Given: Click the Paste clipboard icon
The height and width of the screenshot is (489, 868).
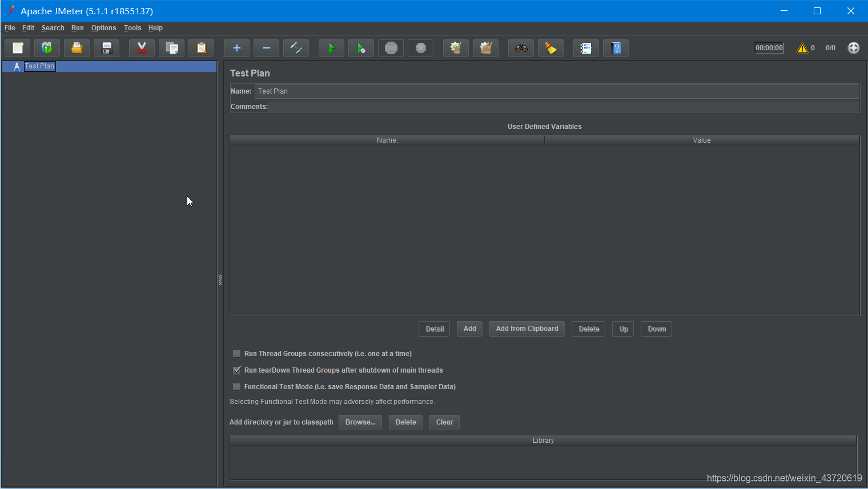Looking at the screenshot, I should coord(201,48).
